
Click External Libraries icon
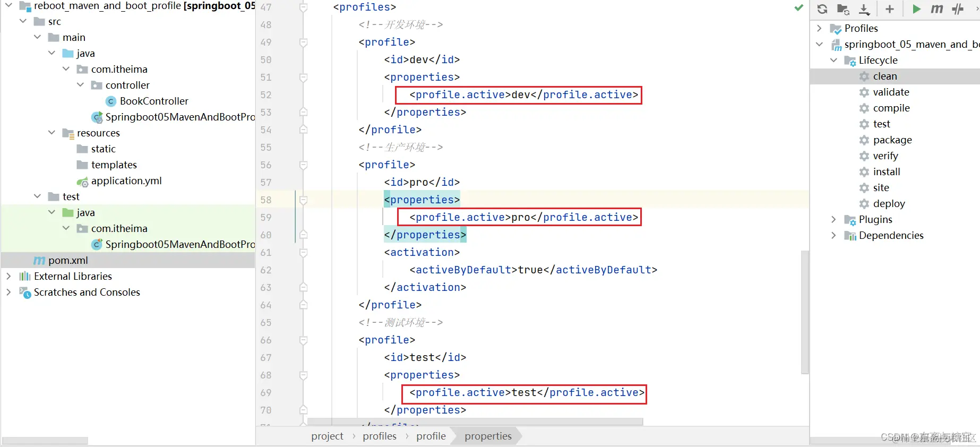pos(24,277)
